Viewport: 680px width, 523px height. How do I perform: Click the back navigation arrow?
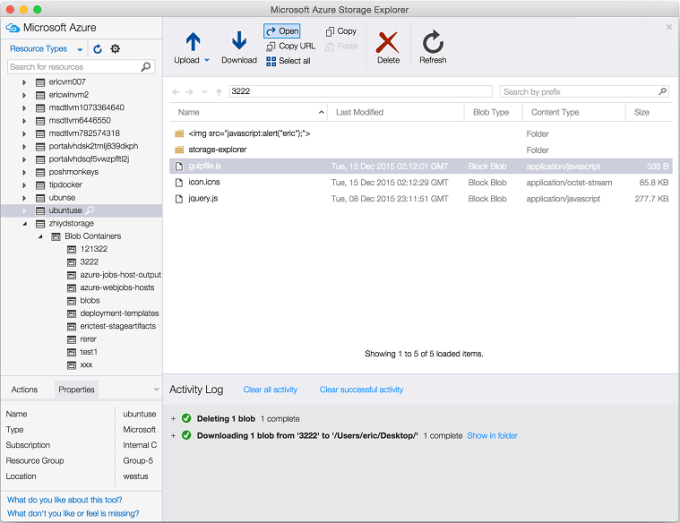(176, 92)
